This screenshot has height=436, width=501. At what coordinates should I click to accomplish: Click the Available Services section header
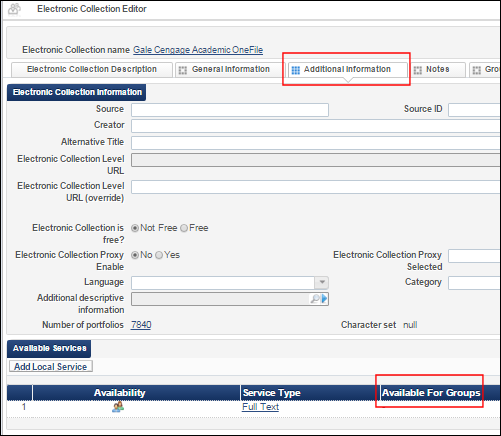click(x=49, y=348)
